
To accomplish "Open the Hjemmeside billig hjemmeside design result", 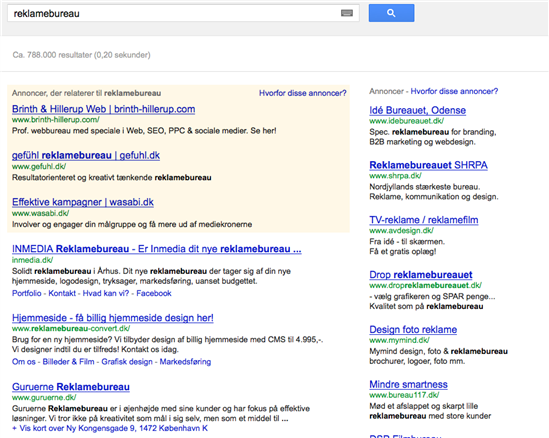I will 113,318.
